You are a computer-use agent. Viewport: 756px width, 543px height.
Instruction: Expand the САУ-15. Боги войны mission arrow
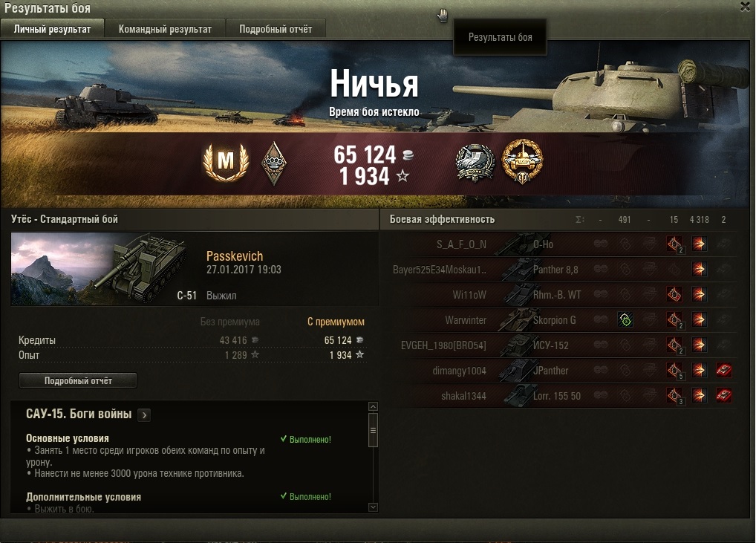tap(144, 414)
